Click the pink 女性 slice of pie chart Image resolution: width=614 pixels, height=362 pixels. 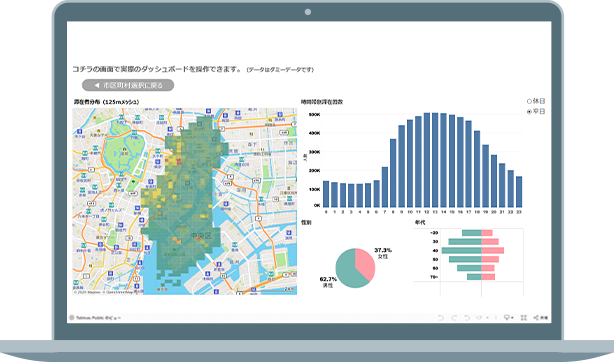point(366,262)
